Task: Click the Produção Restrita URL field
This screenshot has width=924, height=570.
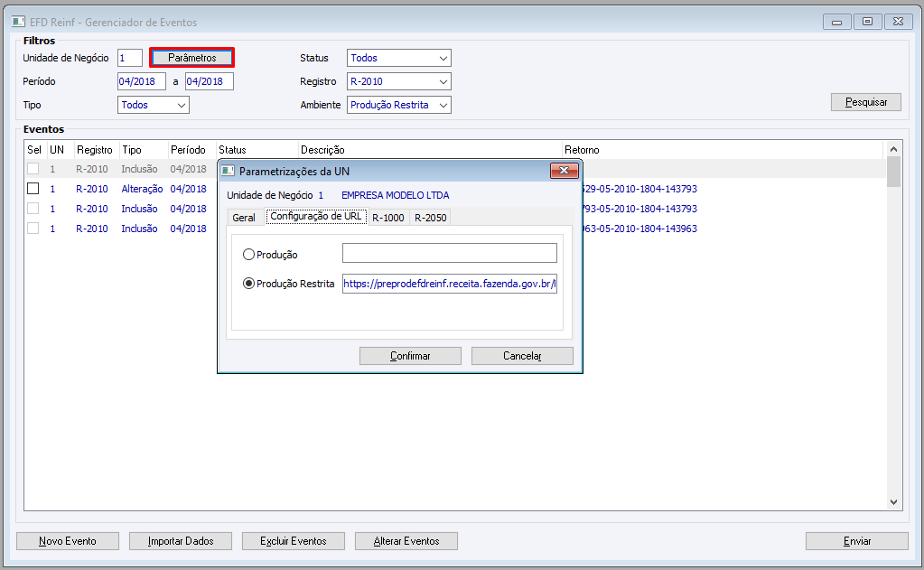Action: [x=450, y=284]
